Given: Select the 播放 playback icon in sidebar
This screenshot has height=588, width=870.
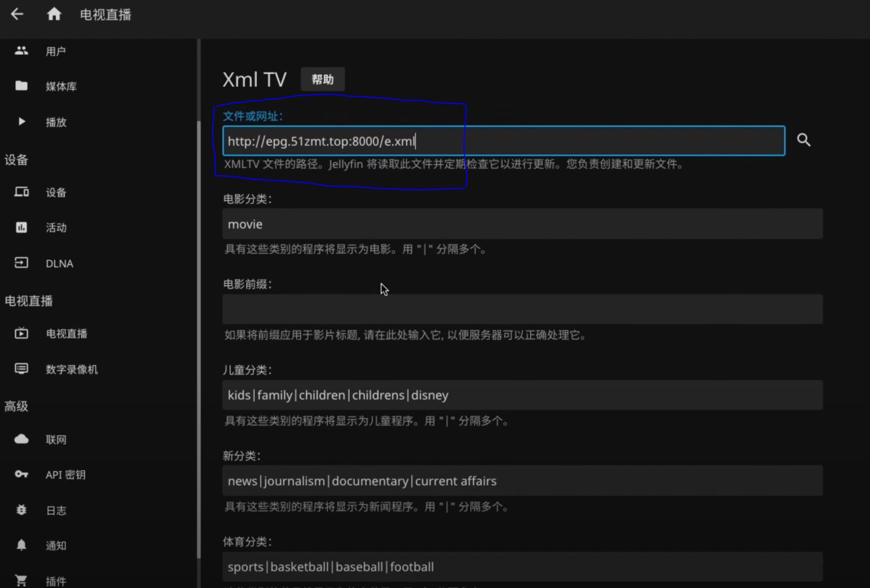Looking at the screenshot, I should click(21, 122).
